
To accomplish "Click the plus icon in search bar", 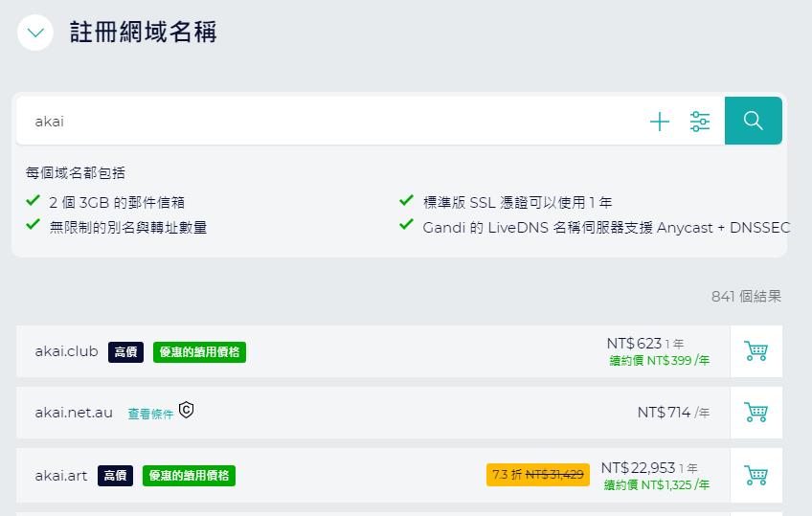I will tap(660, 122).
